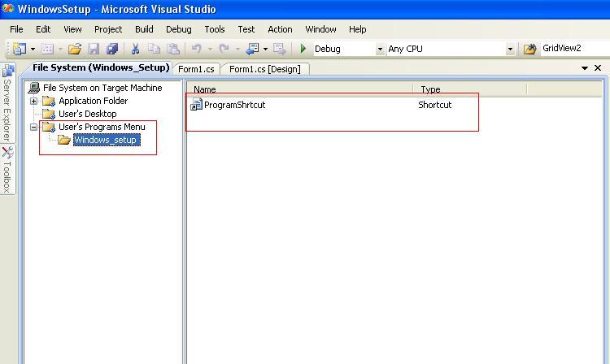Select the ProgramShrtcut shortcut entry
The image size is (610, 364).
tap(234, 105)
